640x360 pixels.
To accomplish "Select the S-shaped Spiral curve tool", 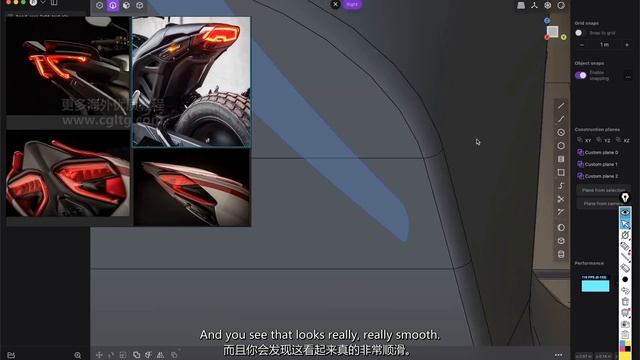I will pos(561,186).
